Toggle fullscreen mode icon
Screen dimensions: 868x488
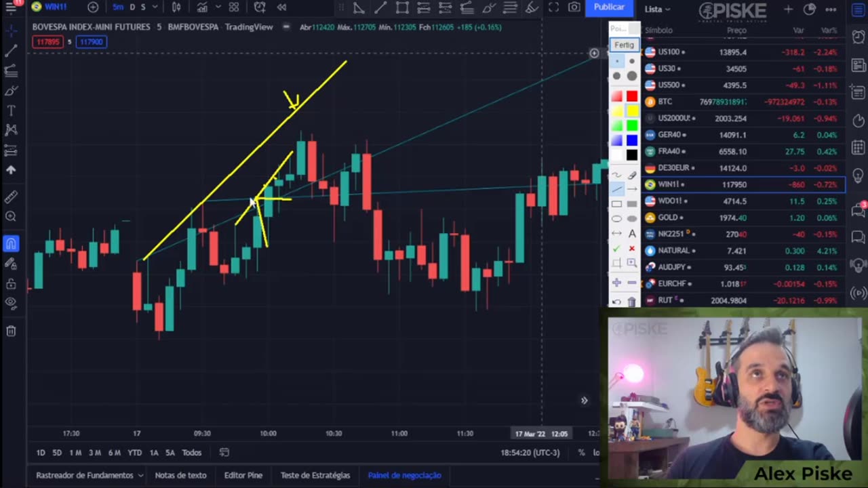pyautogui.click(x=553, y=7)
